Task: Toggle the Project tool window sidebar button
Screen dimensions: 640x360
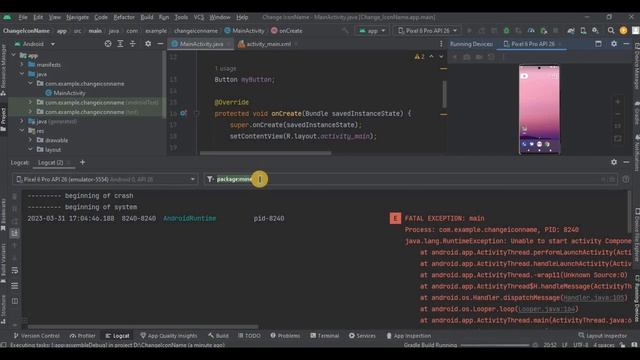Action: pyautogui.click(x=4, y=120)
